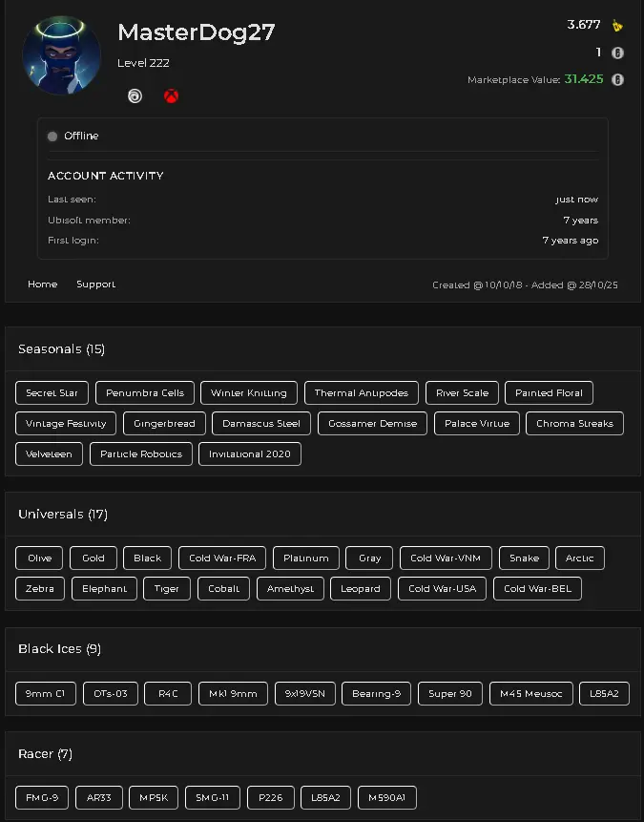The image size is (644, 822).
Task: Click the MasterDog27 profile avatar
Action: [62, 55]
